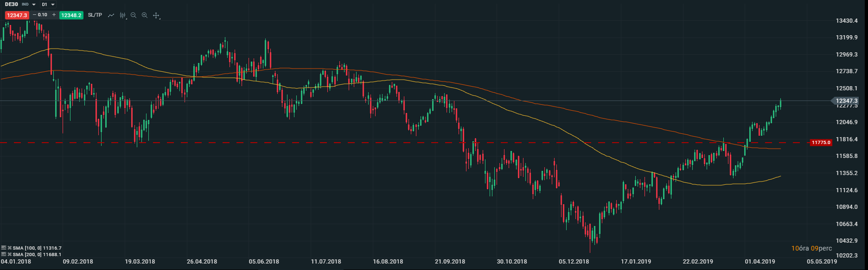Zoom in on the chart
The image size is (868, 270).
145,15
